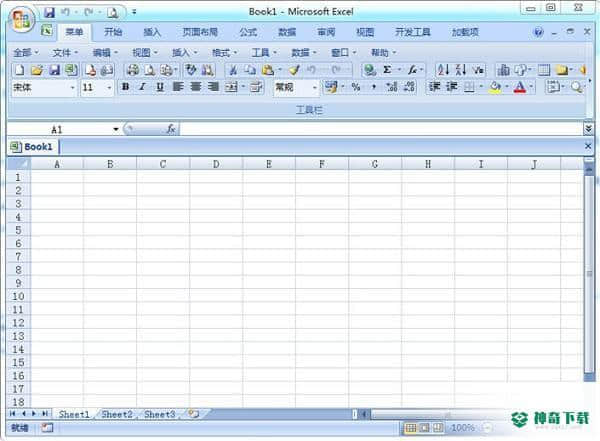Switch to the 页面布局 ribbon tab

pos(200,32)
